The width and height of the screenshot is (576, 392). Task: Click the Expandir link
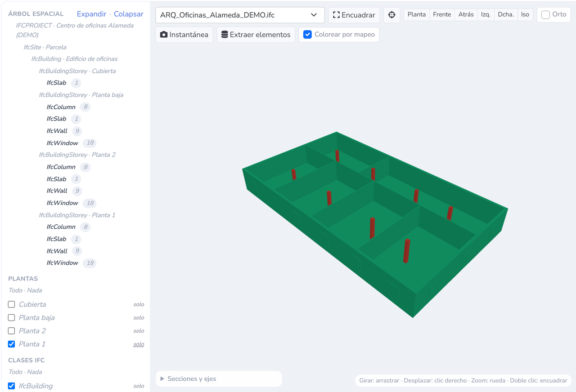(x=91, y=14)
